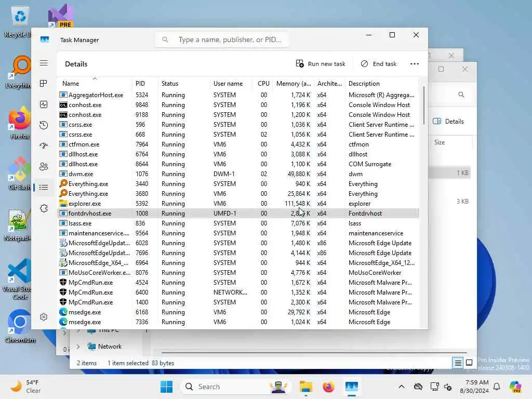
Task: Click msedge.exe icon with PID 7336
Action: 63,322
